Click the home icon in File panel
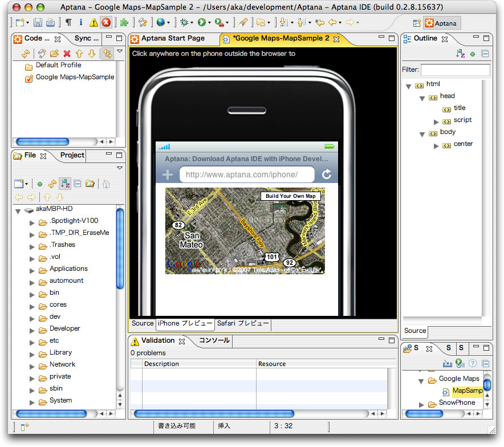504x447 pixels. tap(106, 184)
